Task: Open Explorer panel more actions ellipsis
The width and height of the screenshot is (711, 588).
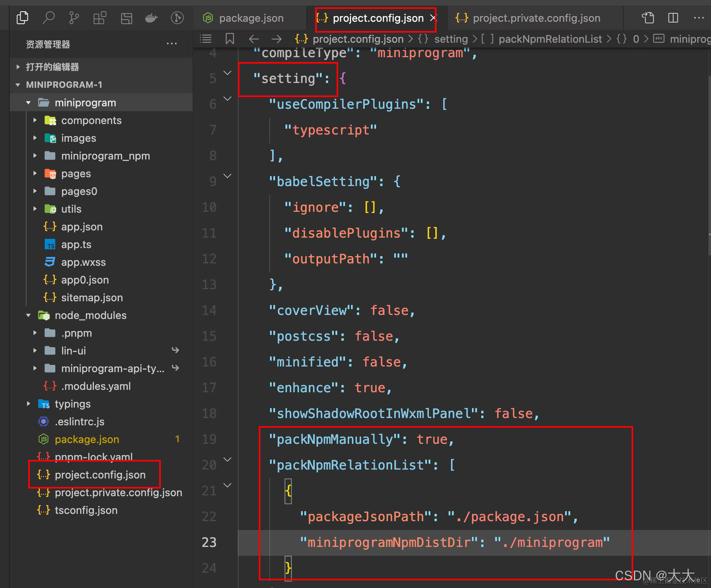Action: click(172, 43)
